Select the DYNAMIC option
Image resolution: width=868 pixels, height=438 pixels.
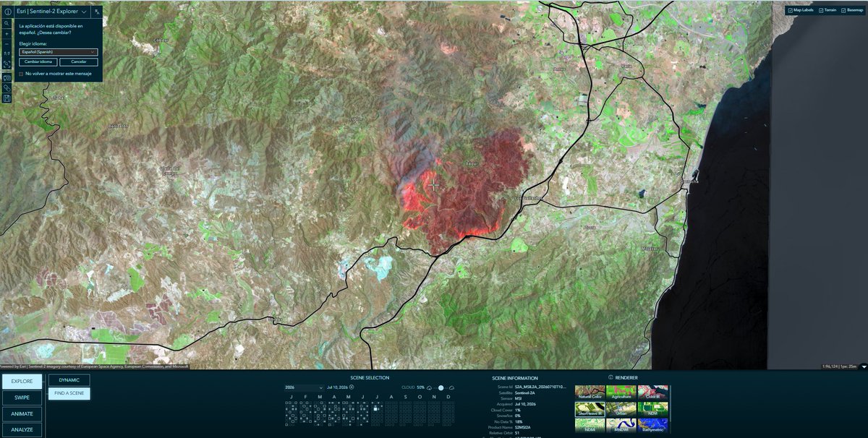(69, 380)
